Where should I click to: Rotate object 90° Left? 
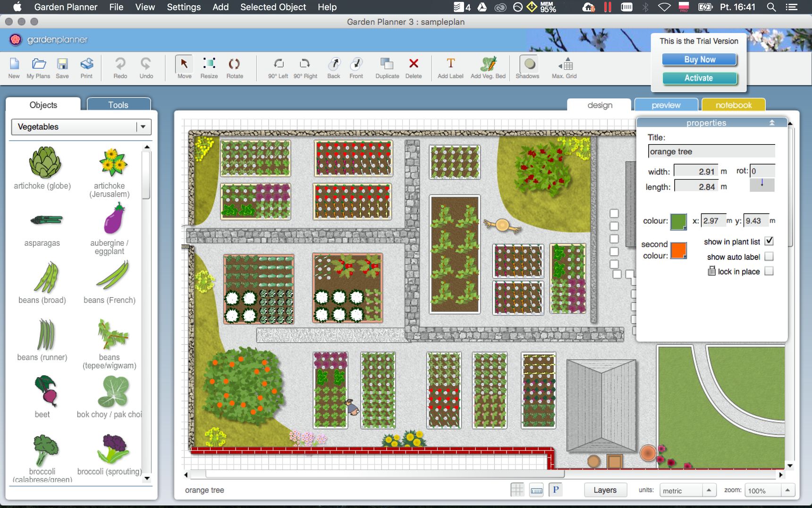pos(278,68)
